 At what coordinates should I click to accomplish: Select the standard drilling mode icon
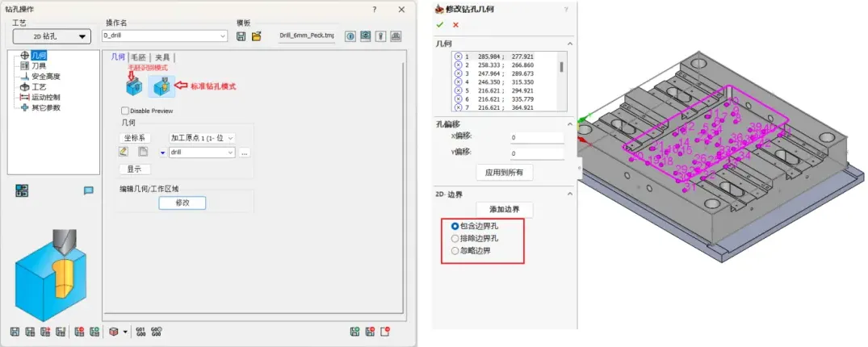point(165,86)
